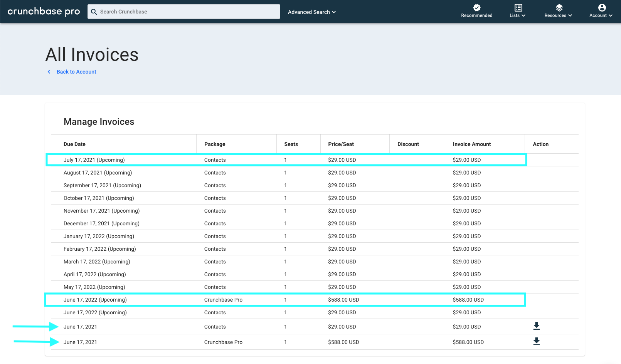Click the All Invoices page title
The width and height of the screenshot is (621, 364).
(92, 54)
